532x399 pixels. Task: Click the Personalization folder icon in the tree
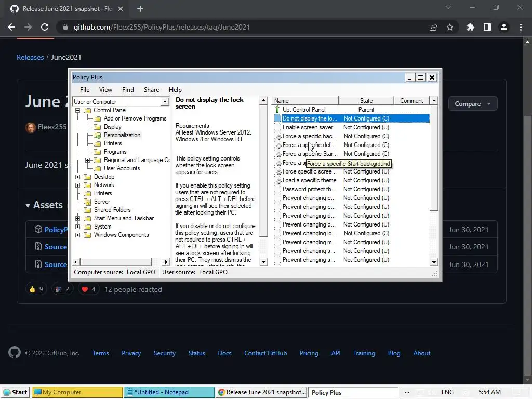point(97,136)
